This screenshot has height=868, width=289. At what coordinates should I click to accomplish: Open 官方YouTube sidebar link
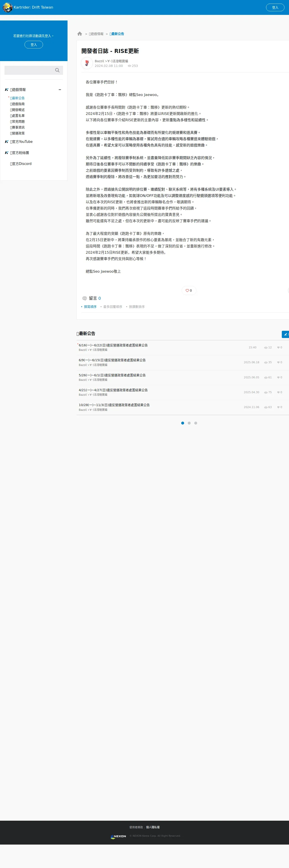point(21,142)
